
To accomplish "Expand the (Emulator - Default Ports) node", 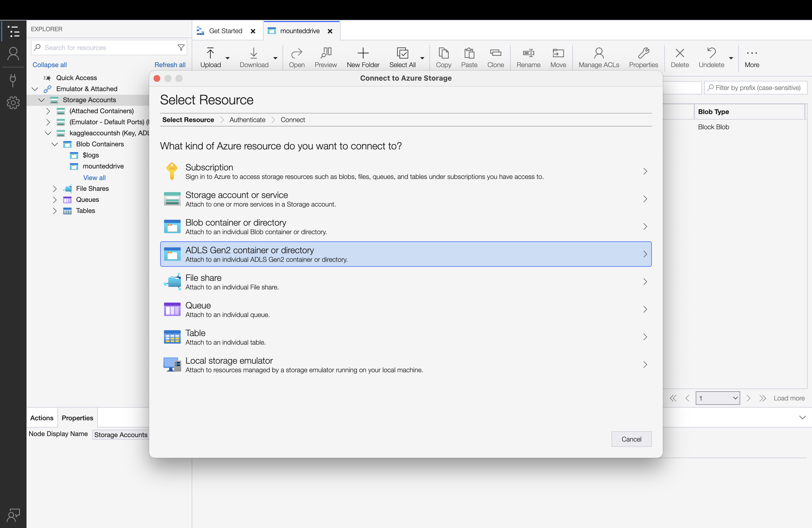I will 48,122.
